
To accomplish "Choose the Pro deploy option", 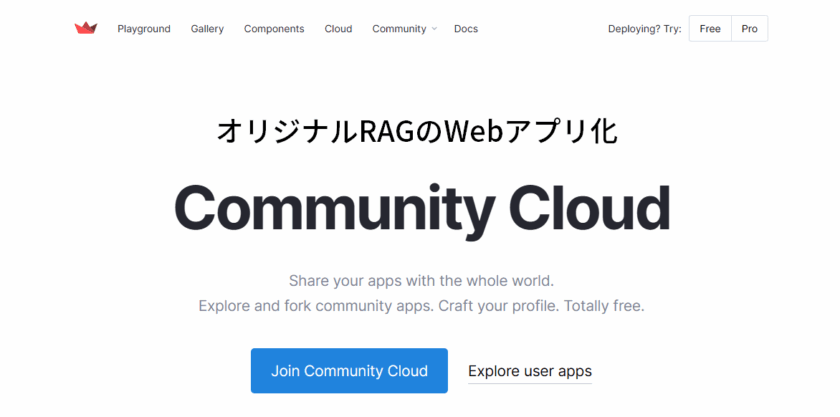I will click(749, 28).
